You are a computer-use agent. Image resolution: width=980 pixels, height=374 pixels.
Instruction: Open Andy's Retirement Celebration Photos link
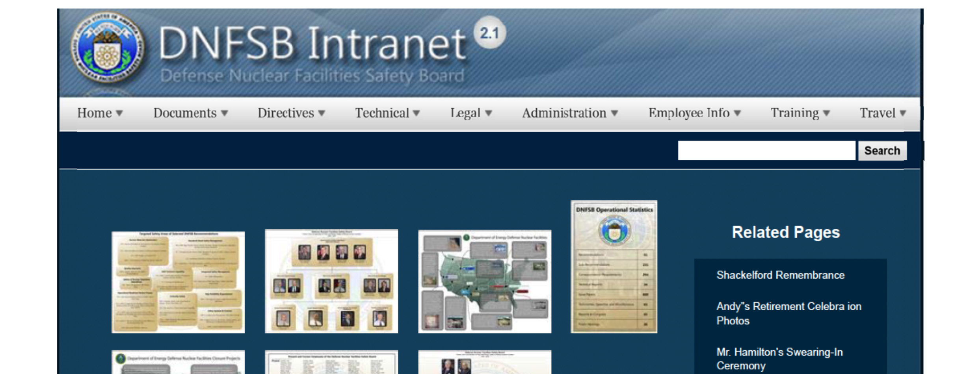[789, 313]
